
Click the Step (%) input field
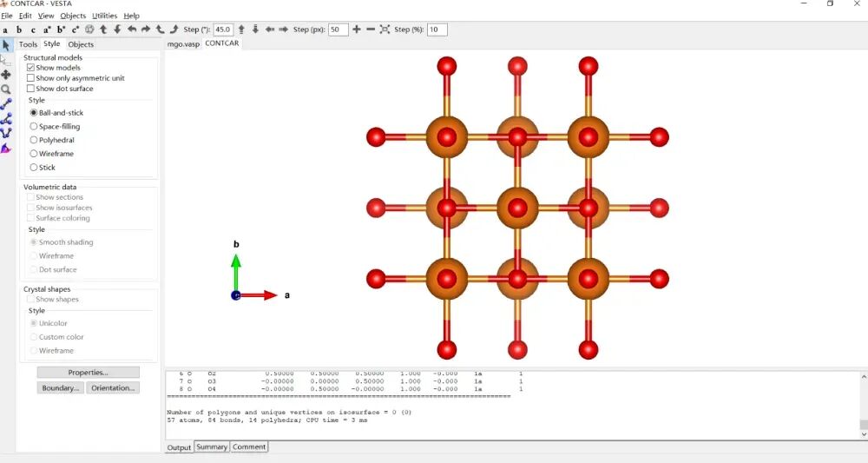pos(437,30)
